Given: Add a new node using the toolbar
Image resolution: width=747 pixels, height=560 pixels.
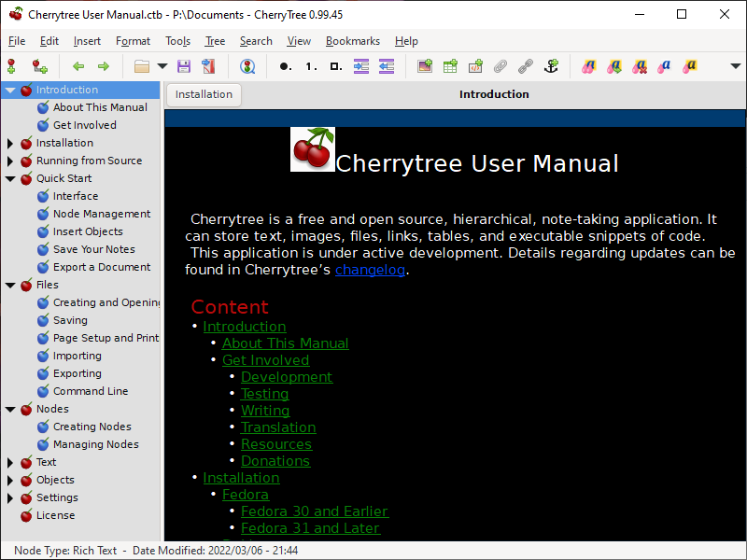Looking at the screenshot, I should pyautogui.click(x=11, y=66).
